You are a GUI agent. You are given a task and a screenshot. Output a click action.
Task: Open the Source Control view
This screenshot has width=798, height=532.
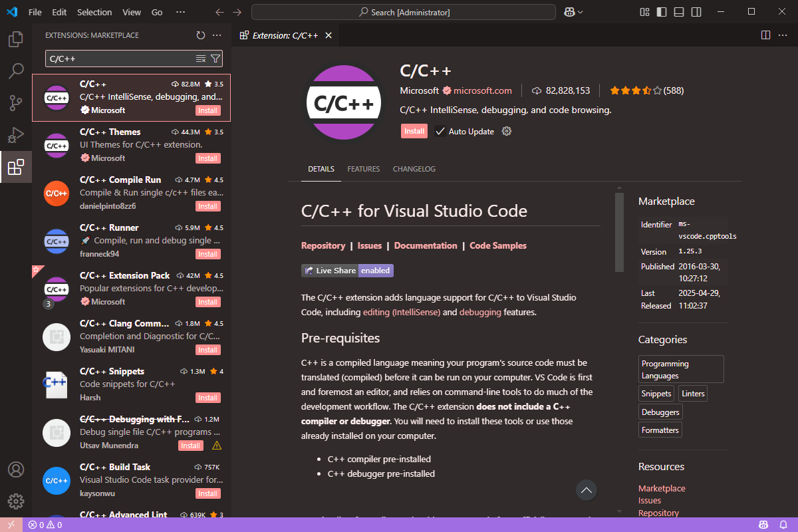coord(16,103)
